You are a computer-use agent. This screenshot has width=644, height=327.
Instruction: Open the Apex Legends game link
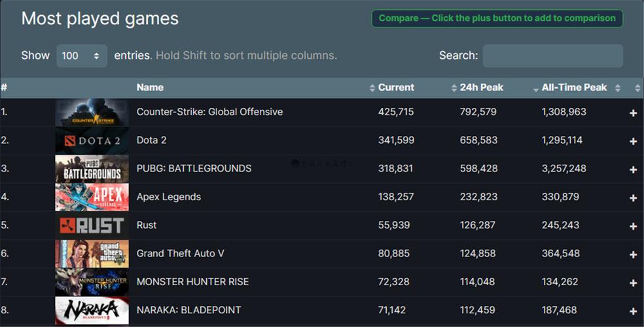169,197
